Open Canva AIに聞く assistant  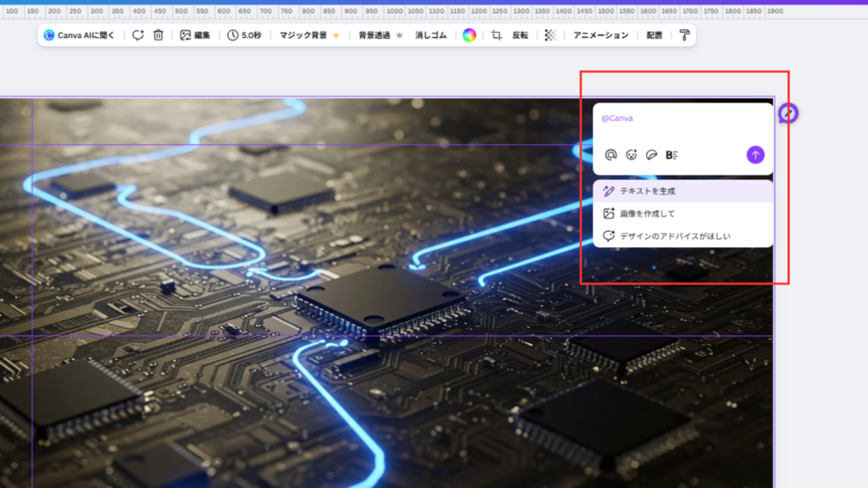click(x=79, y=36)
